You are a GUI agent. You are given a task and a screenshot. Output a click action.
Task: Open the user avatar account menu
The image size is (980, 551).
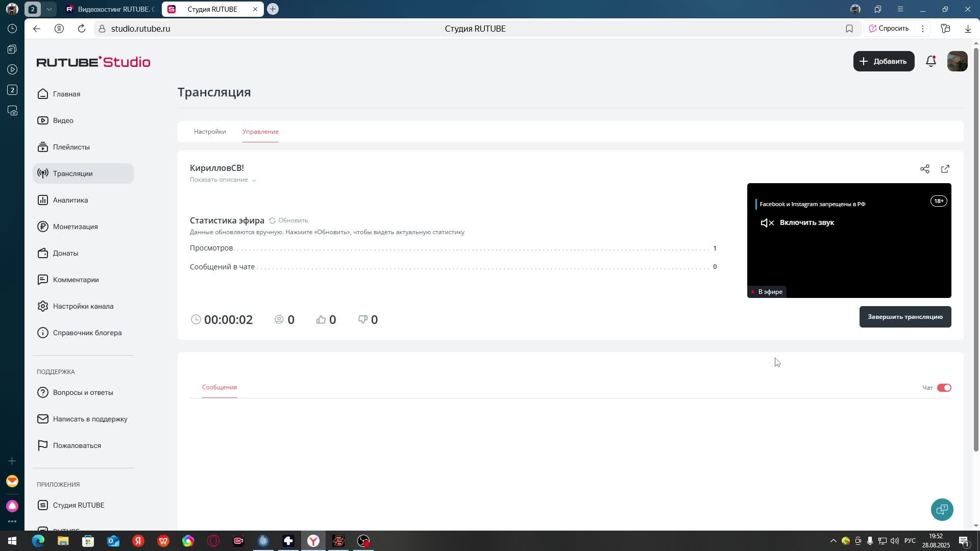coord(957,61)
